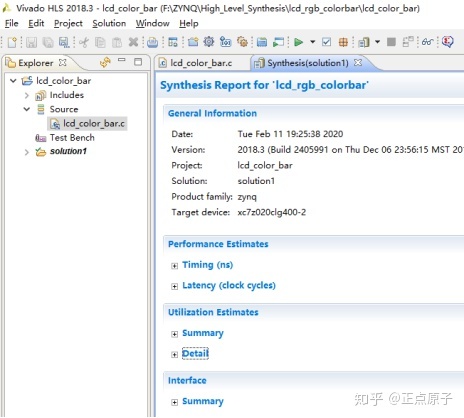This screenshot has height=418, width=464.
Task: Click the Product family value zynq
Action: click(247, 197)
